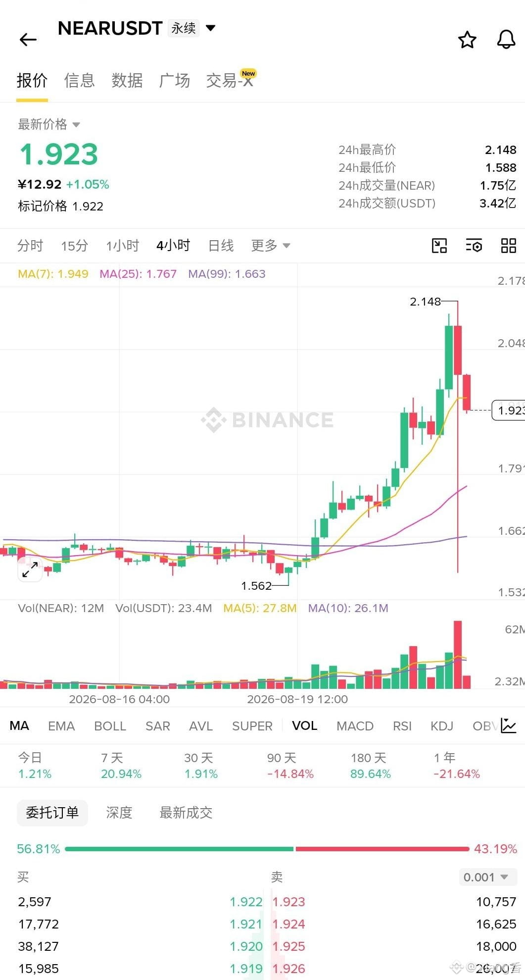The image size is (525, 980).
Task: Tap the red 43.19% sell ratio bar
Action: 382,849
